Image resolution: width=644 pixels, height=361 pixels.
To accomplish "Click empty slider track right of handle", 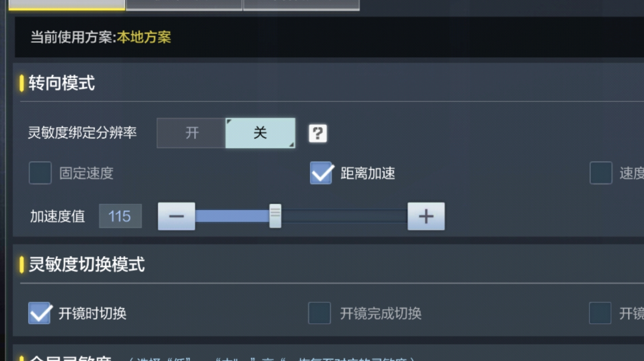I will pos(344,216).
